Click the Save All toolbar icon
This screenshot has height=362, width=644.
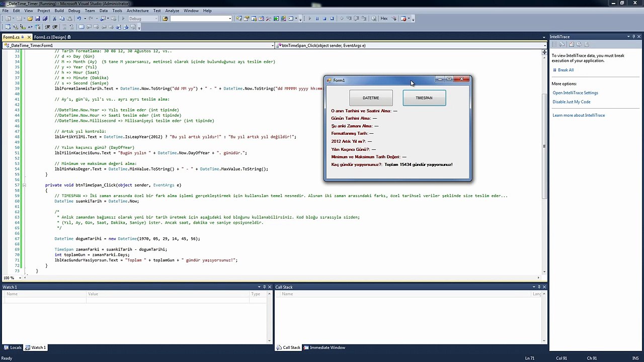45,19
